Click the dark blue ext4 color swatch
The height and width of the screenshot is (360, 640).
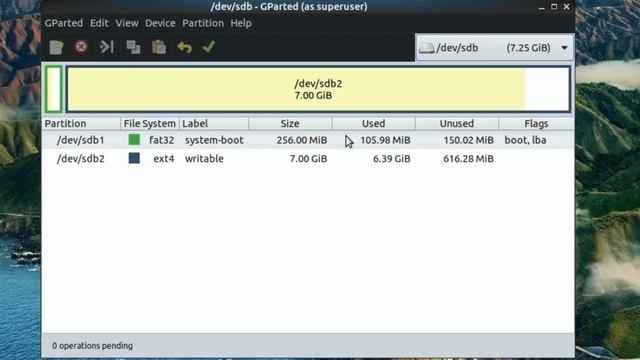[x=134, y=158]
